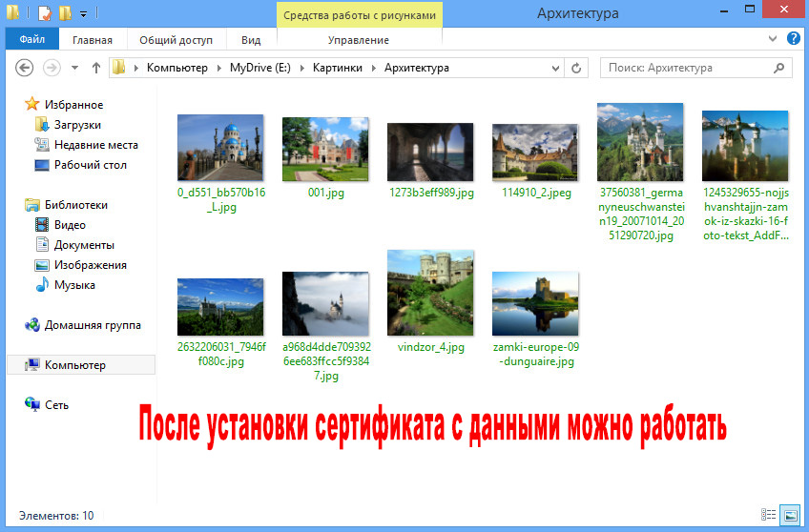This screenshot has height=532, width=809.
Task: Switch to details view in status bar
Action: [x=768, y=515]
